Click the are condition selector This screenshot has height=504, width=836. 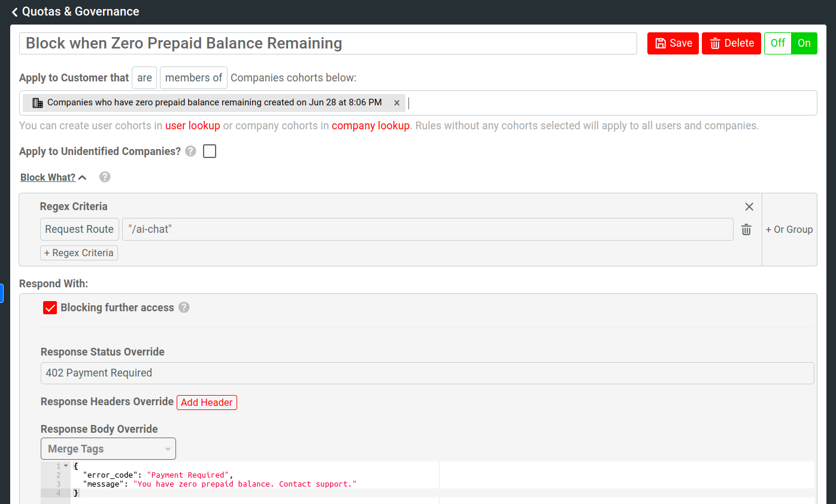click(144, 77)
